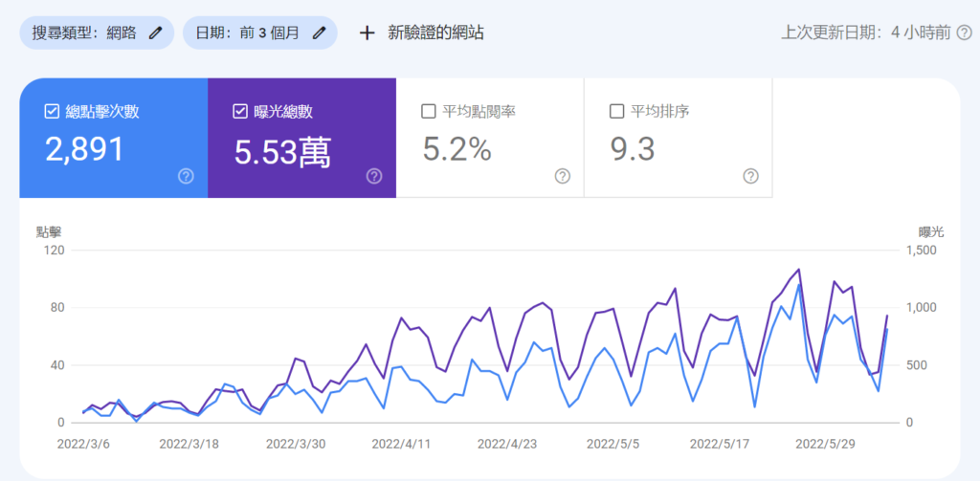Click the pencil icon on 日期 chip

point(320,33)
